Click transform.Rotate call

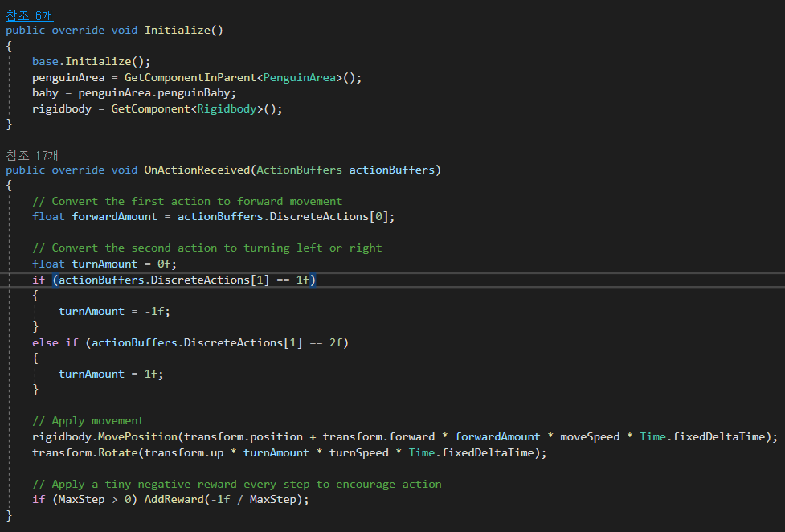(x=84, y=453)
